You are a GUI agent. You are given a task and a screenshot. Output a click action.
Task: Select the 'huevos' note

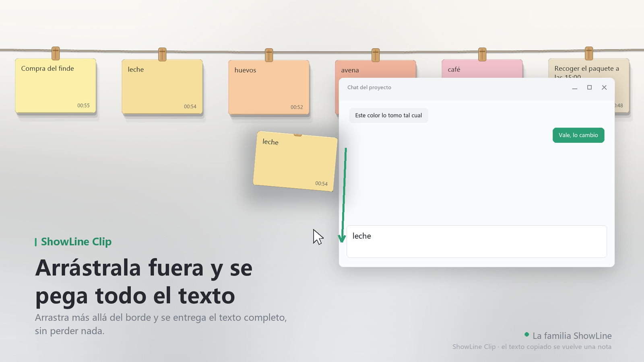tap(269, 87)
